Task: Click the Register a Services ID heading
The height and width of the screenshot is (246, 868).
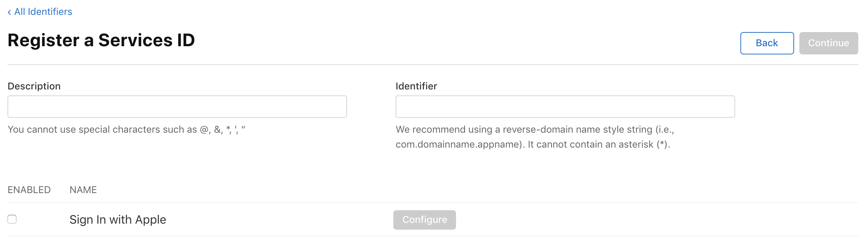Action: coord(101,40)
